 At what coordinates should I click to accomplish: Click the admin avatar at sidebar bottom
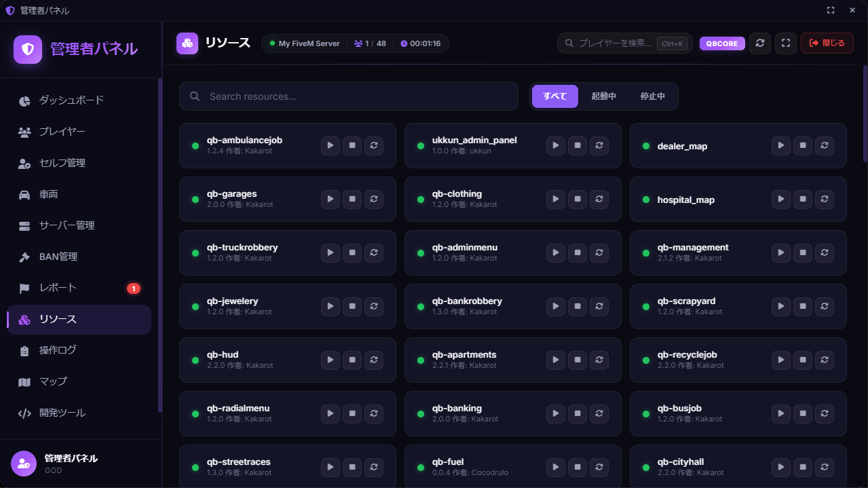pos(24,464)
